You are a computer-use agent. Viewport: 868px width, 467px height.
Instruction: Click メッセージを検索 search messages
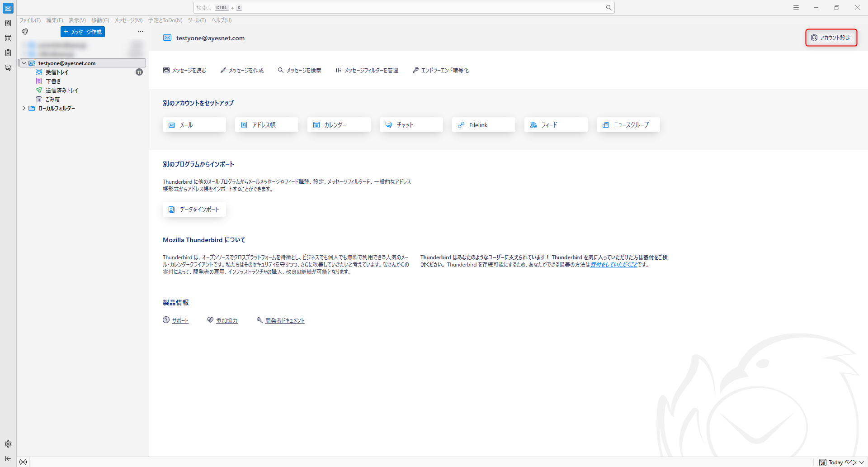299,70
